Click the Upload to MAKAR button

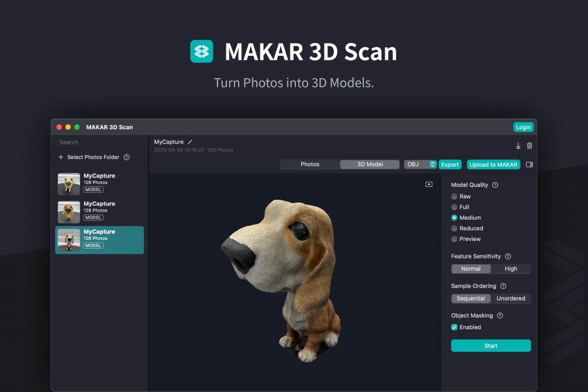pyautogui.click(x=493, y=165)
